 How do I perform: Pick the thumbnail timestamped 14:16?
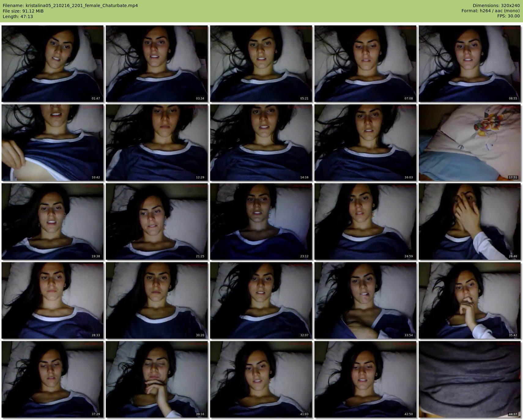(261, 143)
